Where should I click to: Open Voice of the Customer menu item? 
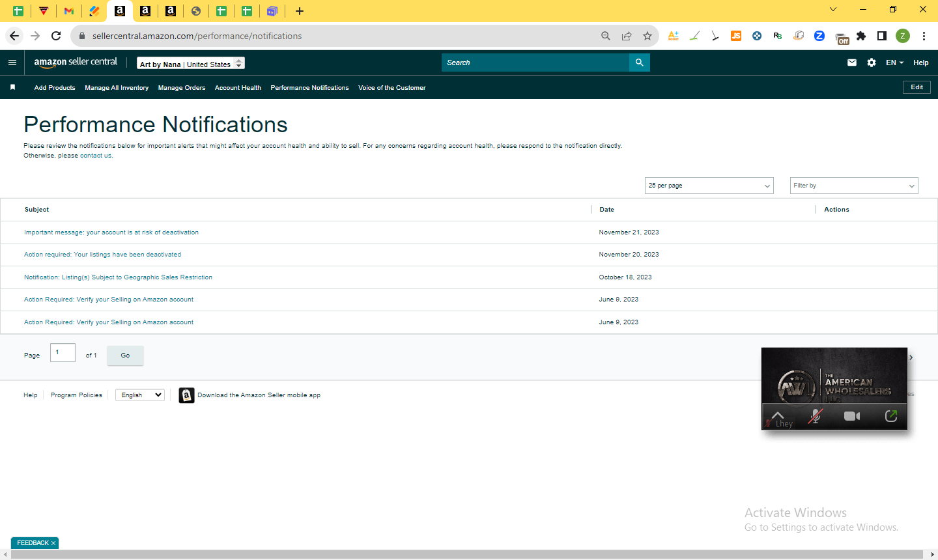(392, 87)
